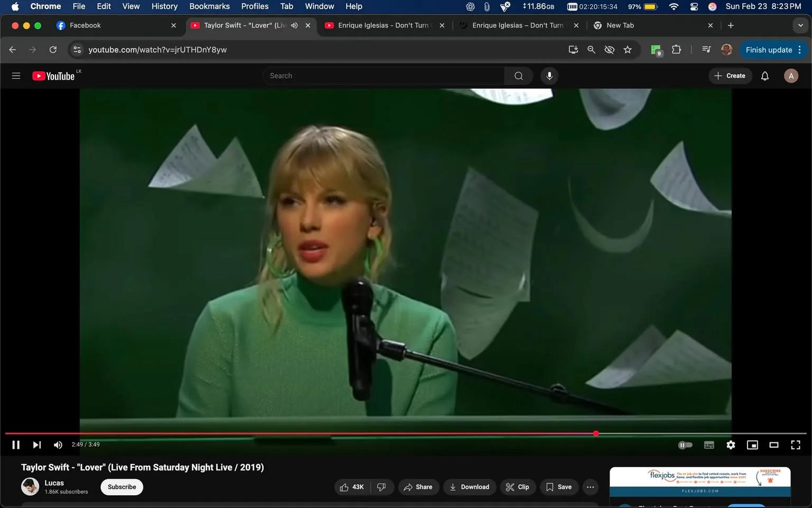Go to YouTube home via the logo
The image size is (812, 508).
tap(53, 76)
